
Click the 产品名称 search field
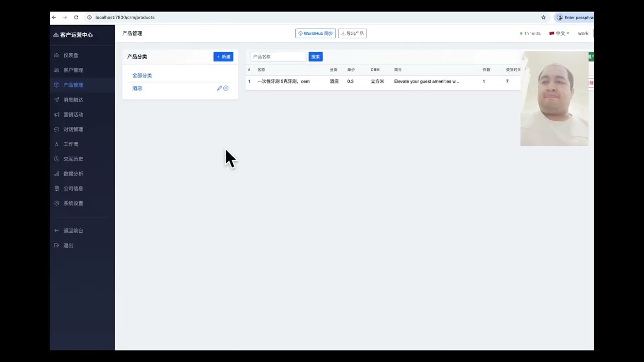tap(278, 57)
